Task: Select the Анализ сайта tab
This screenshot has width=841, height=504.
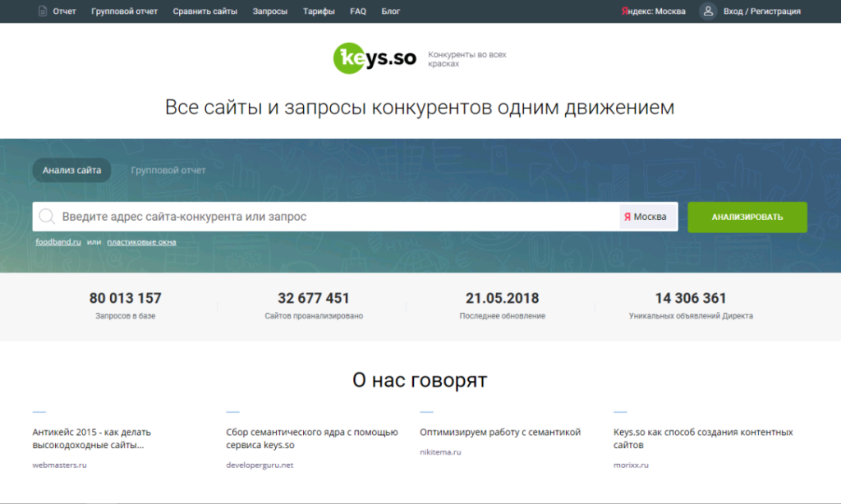Action: tap(72, 170)
